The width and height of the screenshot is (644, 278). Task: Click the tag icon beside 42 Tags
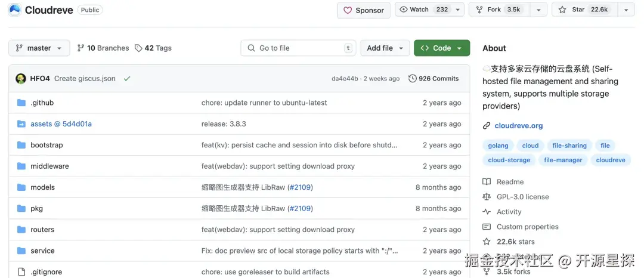[138, 48]
